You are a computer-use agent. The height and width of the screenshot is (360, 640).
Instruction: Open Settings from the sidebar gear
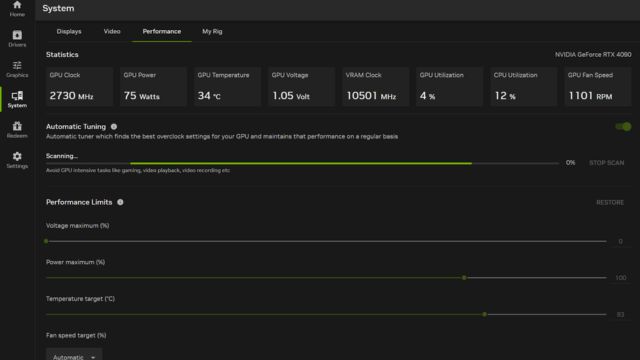(x=17, y=160)
